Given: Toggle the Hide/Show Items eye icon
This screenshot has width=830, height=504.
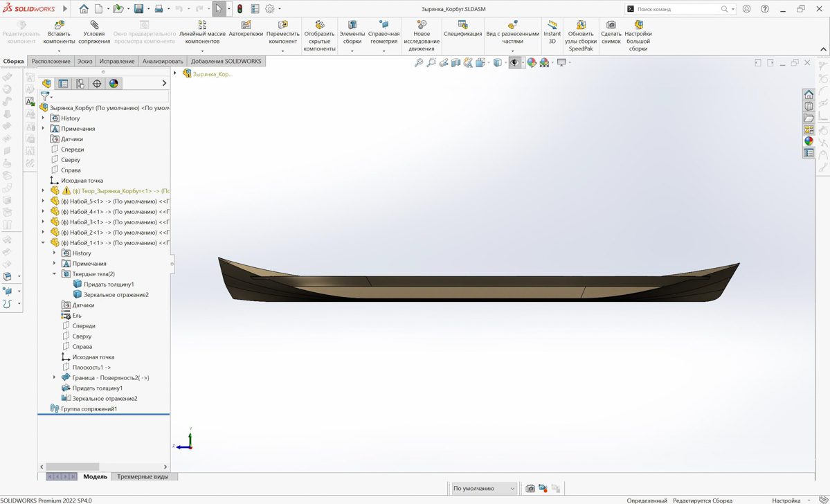Looking at the screenshot, I should click(514, 63).
